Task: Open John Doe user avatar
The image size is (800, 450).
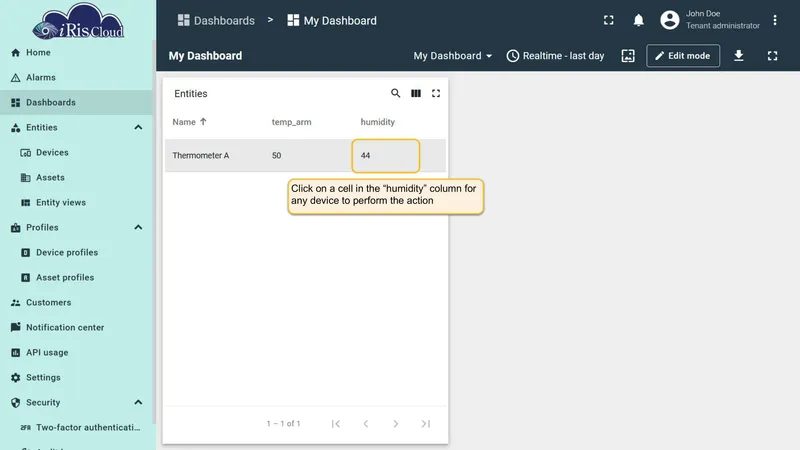Action: (x=670, y=20)
